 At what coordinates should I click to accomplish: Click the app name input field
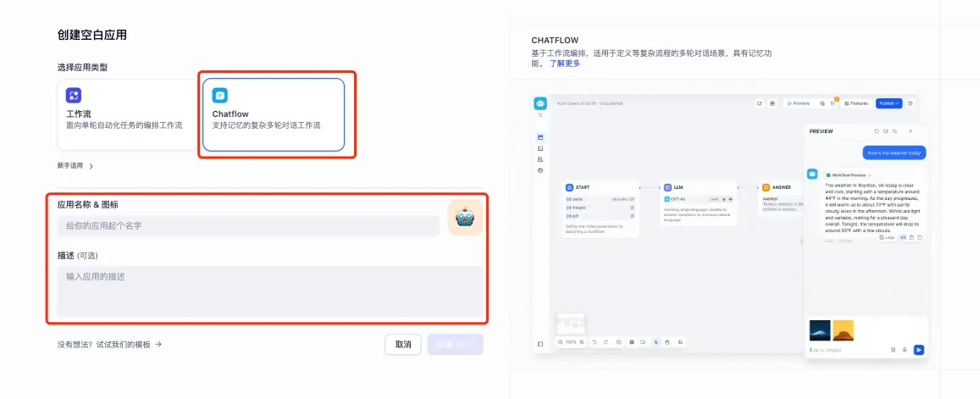tap(248, 226)
